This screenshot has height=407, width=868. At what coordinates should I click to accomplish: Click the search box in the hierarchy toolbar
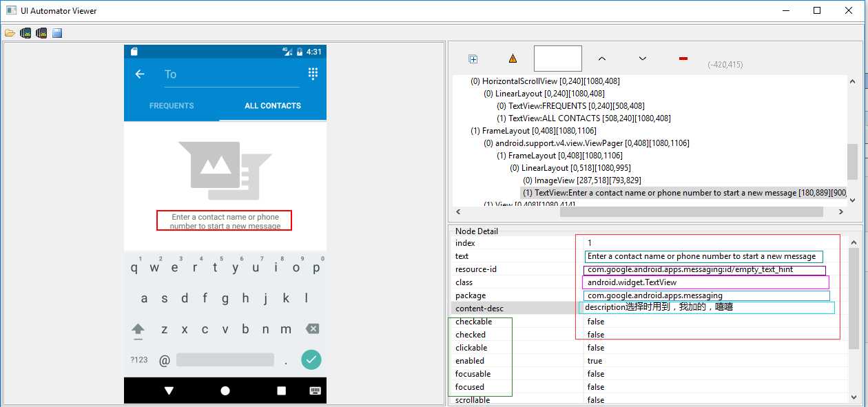click(x=558, y=59)
